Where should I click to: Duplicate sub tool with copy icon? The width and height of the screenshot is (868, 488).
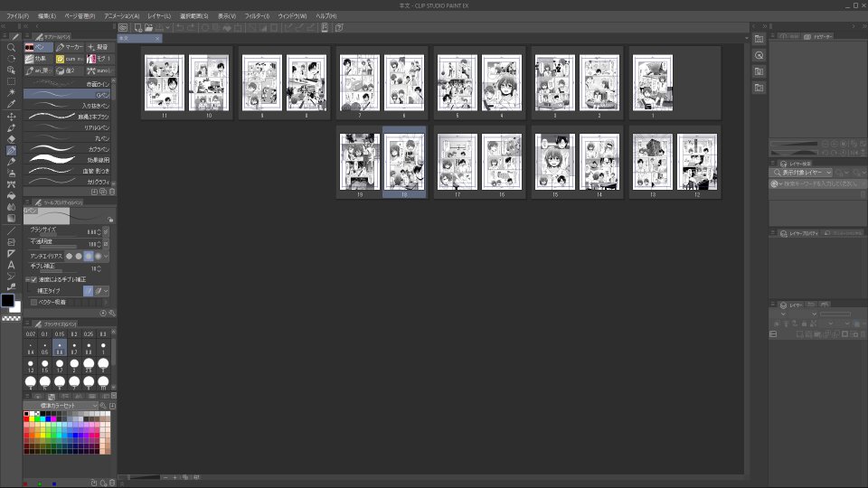click(103, 192)
